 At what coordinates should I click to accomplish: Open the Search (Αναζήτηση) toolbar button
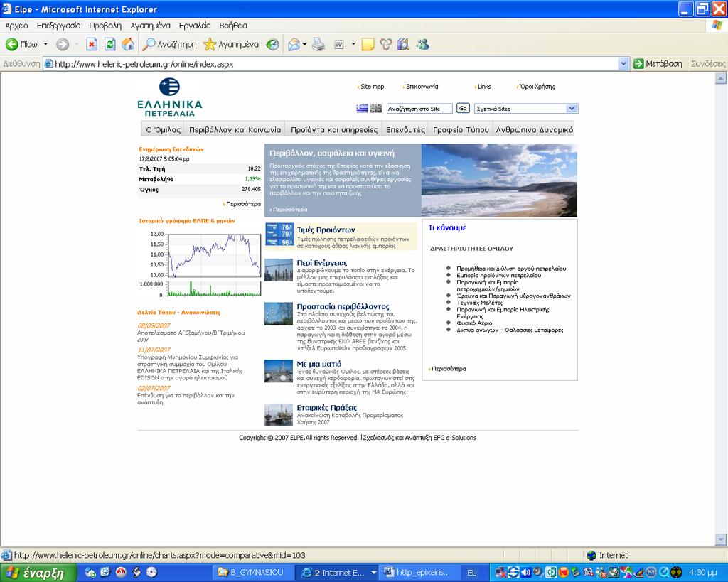(169, 45)
